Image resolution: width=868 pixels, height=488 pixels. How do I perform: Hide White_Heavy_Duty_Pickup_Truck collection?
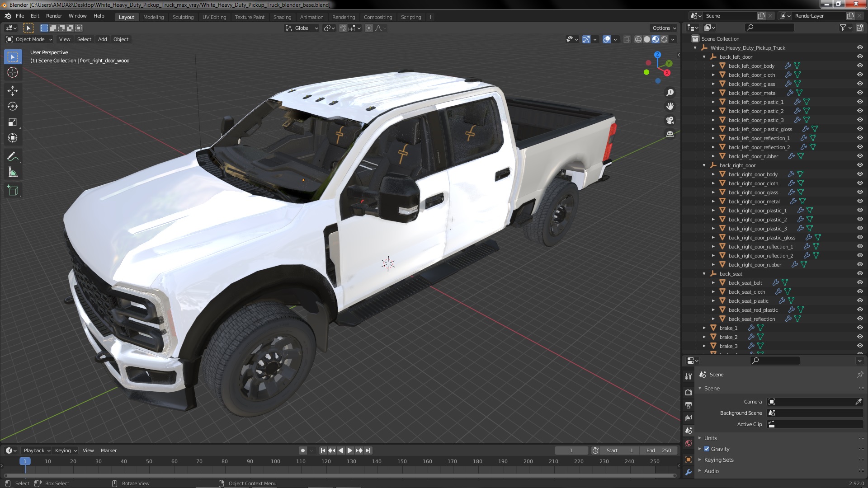tap(860, 48)
